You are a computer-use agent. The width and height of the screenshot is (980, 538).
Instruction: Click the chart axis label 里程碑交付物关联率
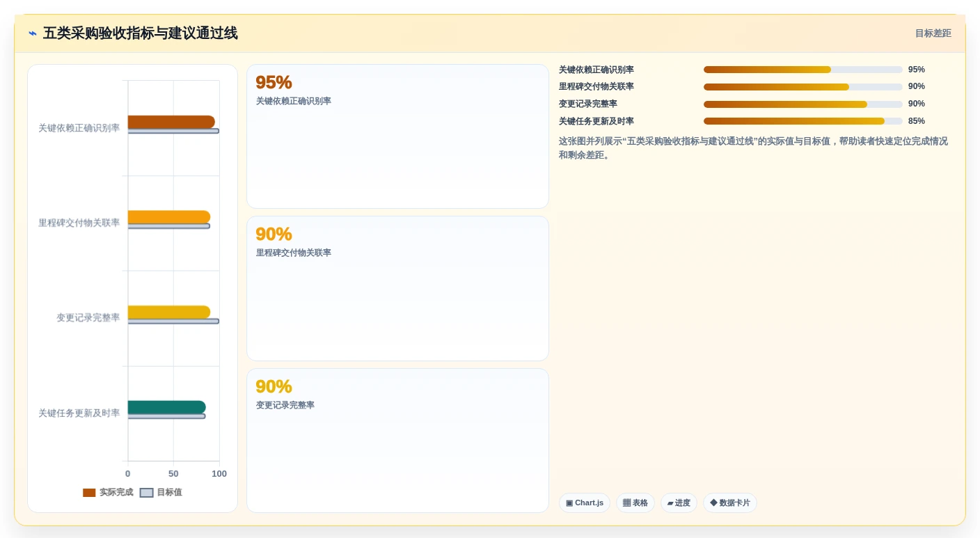coord(79,223)
